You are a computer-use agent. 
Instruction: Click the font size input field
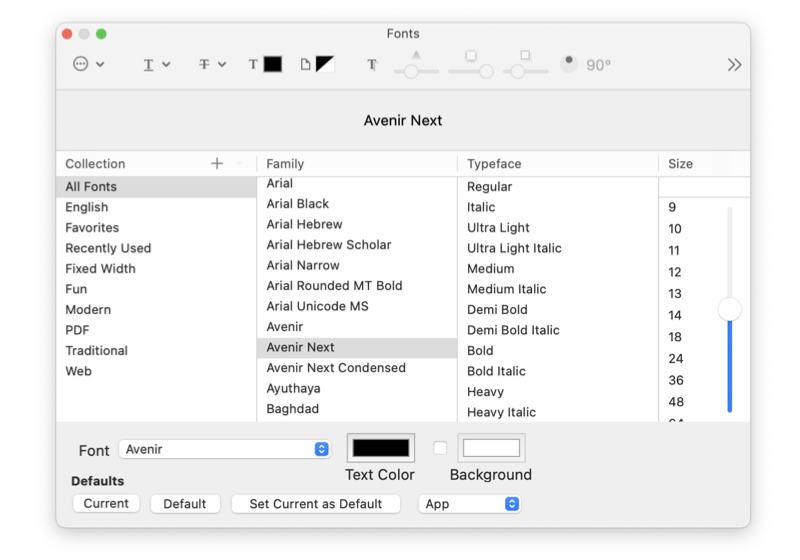coord(704,187)
